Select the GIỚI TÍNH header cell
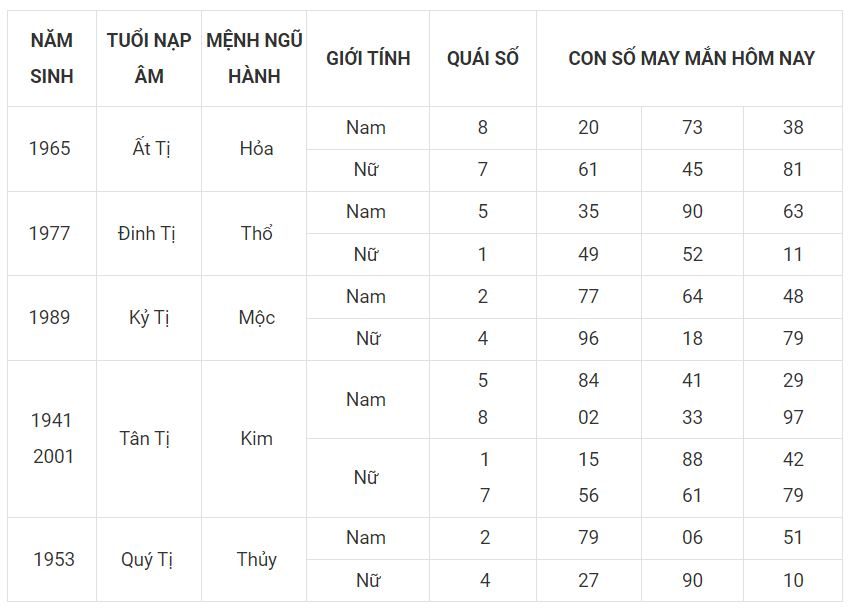This screenshot has height=613, width=852. 368,58
